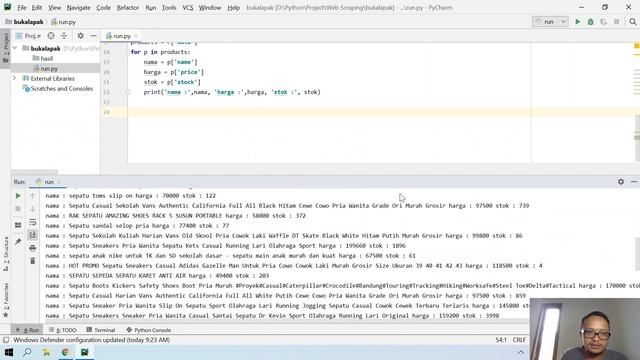The width and height of the screenshot is (640, 360).
Task: Open the TODO tool window
Action: [x=62, y=330]
